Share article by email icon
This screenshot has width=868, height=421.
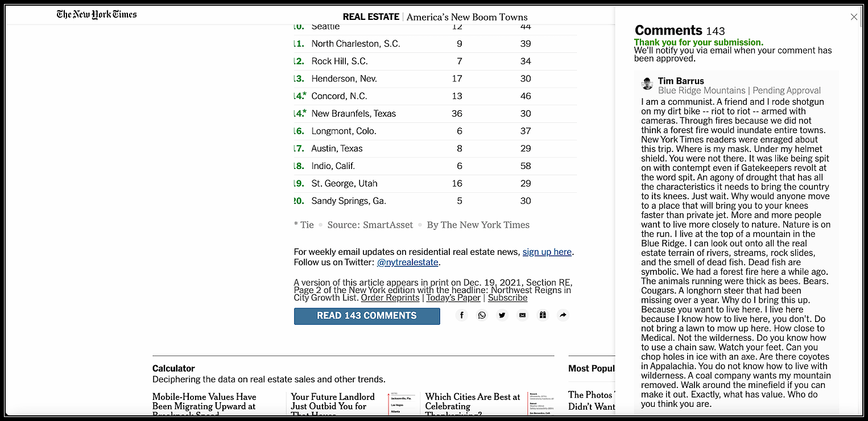[x=522, y=315]
